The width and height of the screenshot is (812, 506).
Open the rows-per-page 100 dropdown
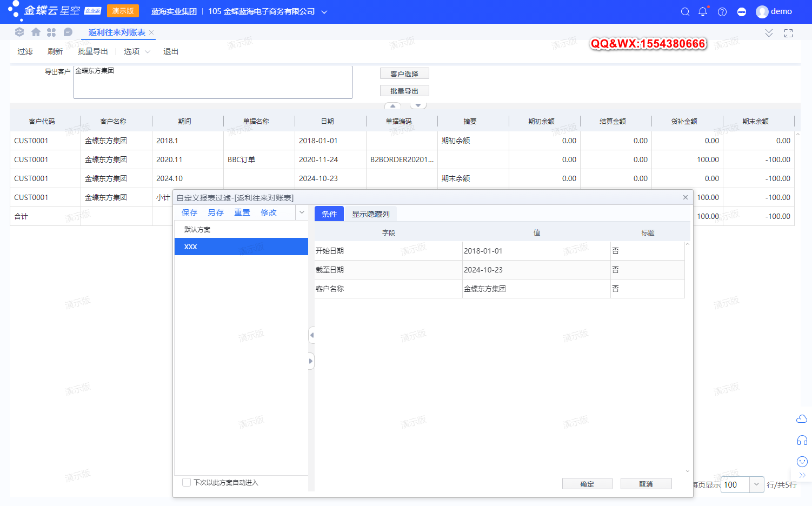tap(757, 484)
